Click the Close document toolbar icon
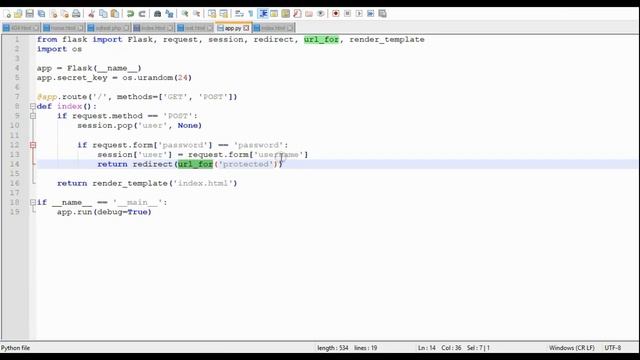 (x=53, y=14)
